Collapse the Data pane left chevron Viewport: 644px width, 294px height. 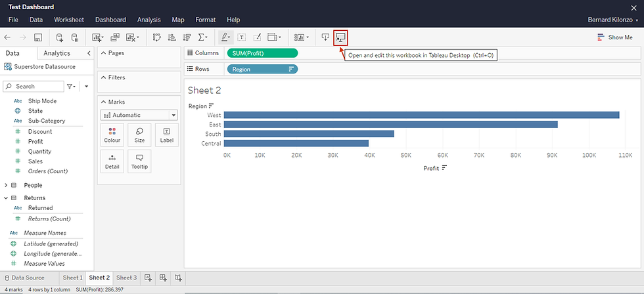89,53
